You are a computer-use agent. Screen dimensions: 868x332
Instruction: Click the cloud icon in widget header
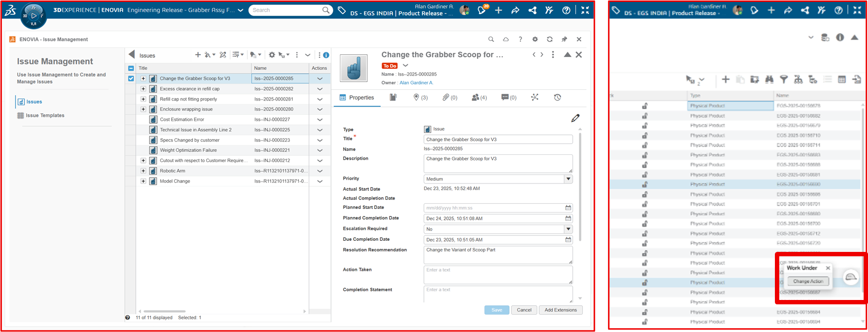[505, 39]
